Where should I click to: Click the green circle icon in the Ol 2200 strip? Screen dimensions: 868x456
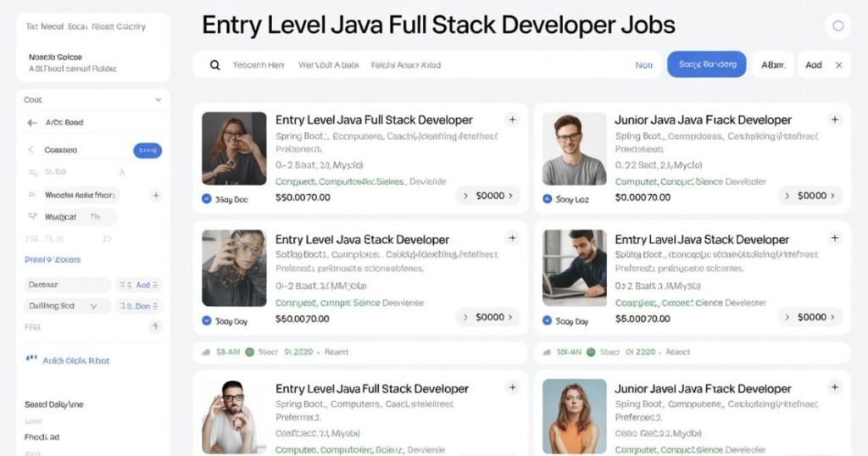coord(591,352)
